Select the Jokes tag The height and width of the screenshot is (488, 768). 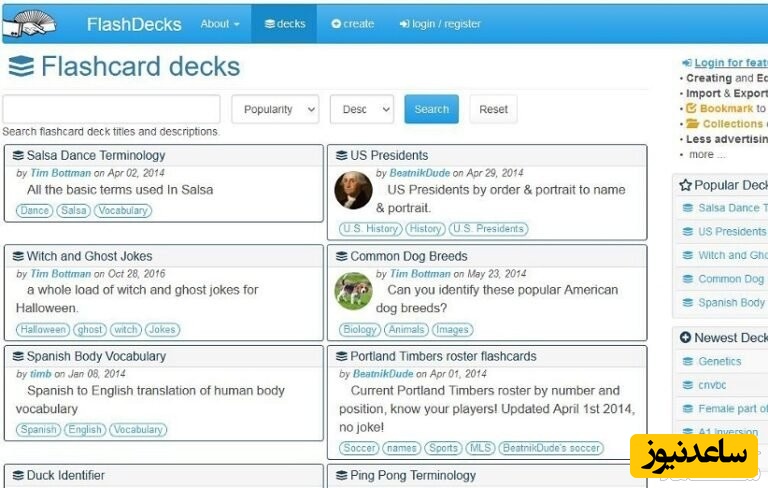click(162, 330)
